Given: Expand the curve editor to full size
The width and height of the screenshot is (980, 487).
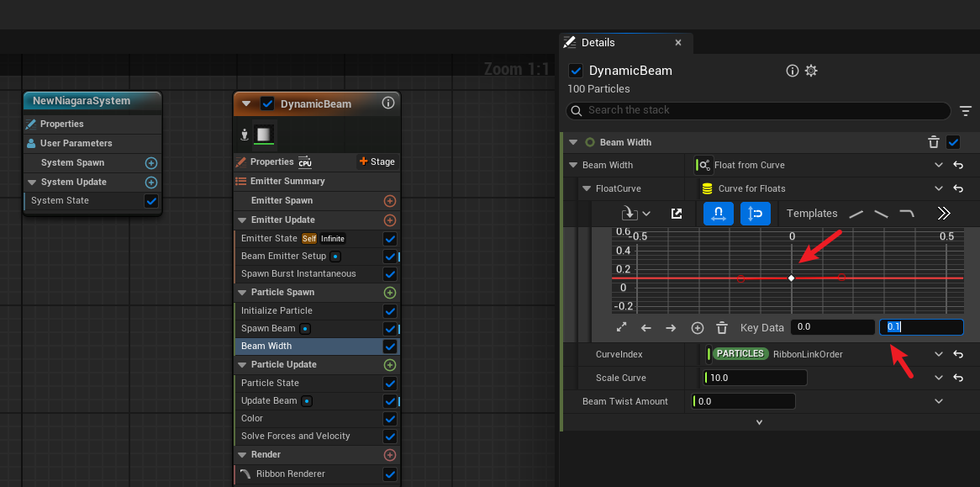Looking at the screenshot, I should pos(621,327).
